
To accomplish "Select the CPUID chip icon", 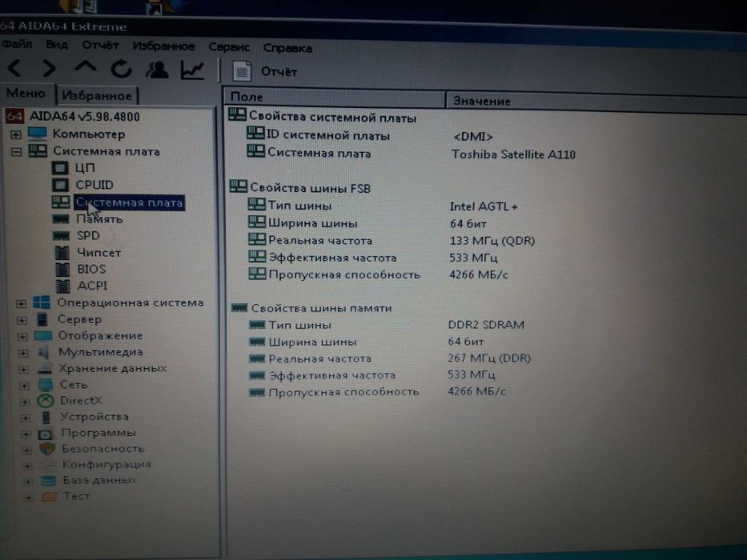I will [60, 185].
